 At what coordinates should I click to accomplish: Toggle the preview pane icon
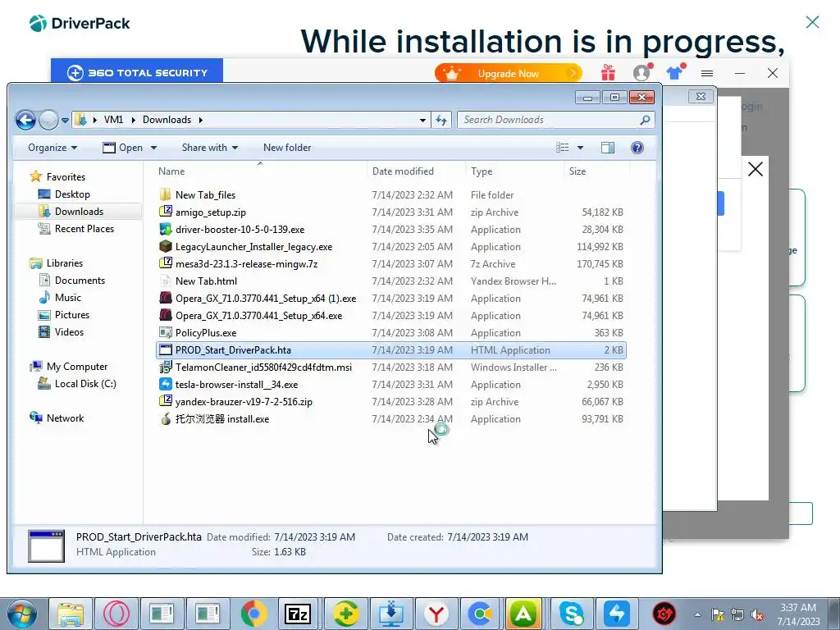(608, 148)
